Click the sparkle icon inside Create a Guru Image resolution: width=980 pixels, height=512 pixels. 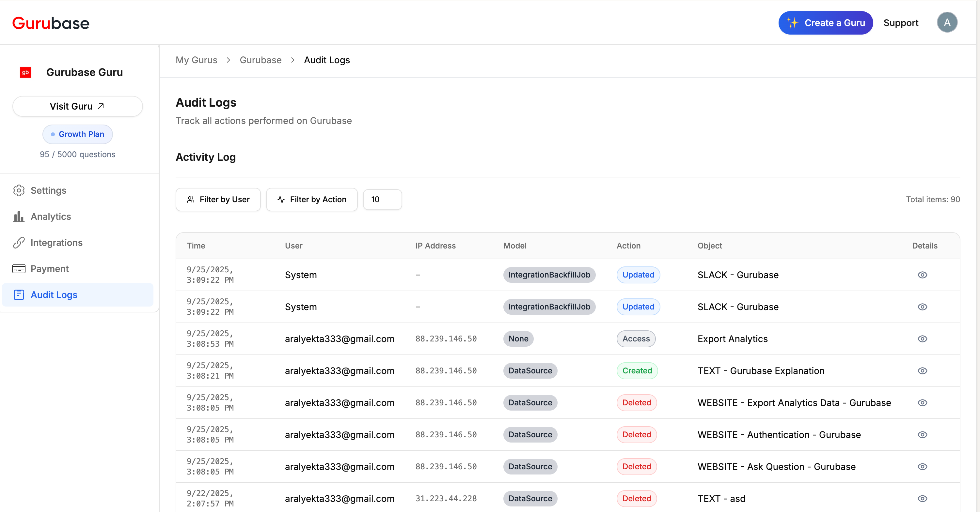pos(794,23)
